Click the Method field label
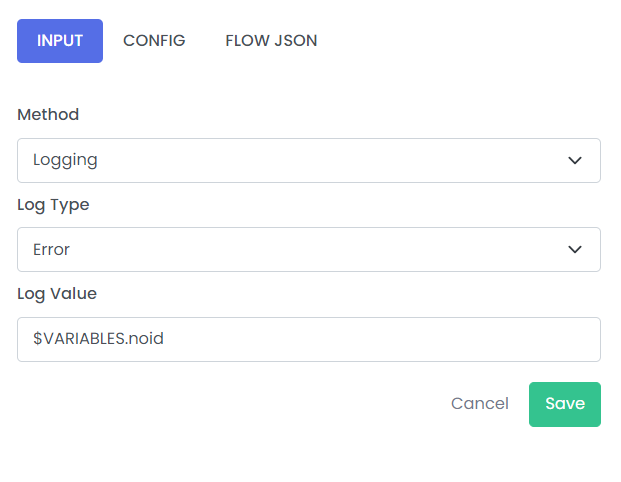 (x=48, y=114)
